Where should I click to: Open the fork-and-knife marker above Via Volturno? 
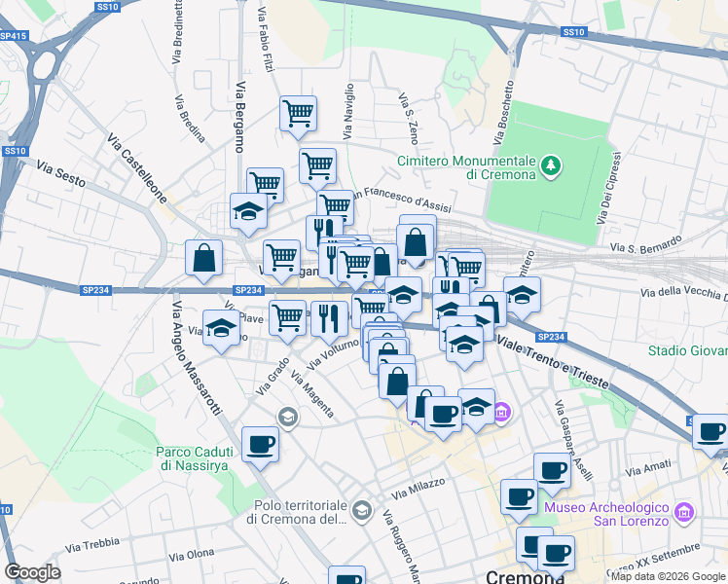[329, 319]
